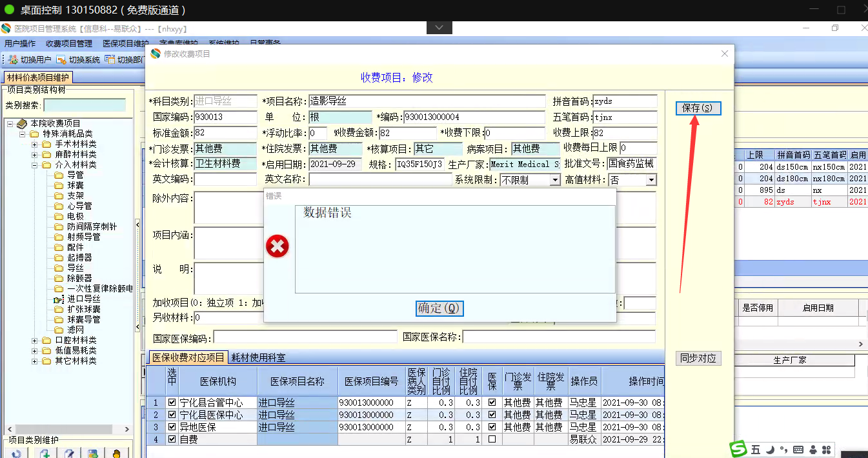This screenshot has width=868, height=458.
Task: Click the Sogou input method logo
Action: (738, 449)
